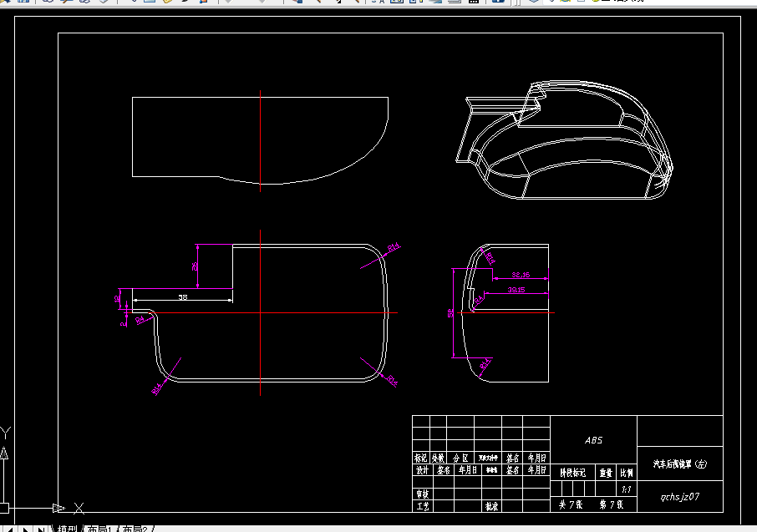Image resolution: width=757 pixels, height=532 pixels.
Task: Click the next-tab arrow beside layout tabs
Action: [x=25, y=529]
